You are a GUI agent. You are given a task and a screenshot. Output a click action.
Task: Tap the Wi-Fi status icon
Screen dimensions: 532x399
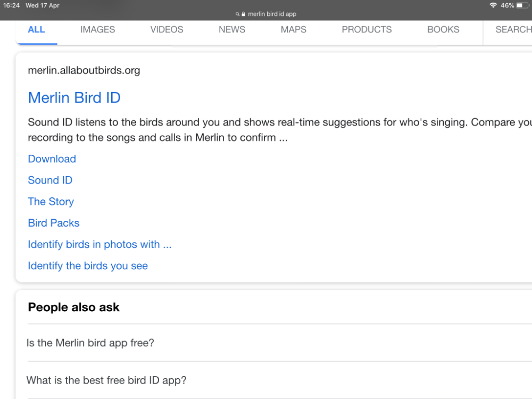pyautogui.click(x=493, y=5)
